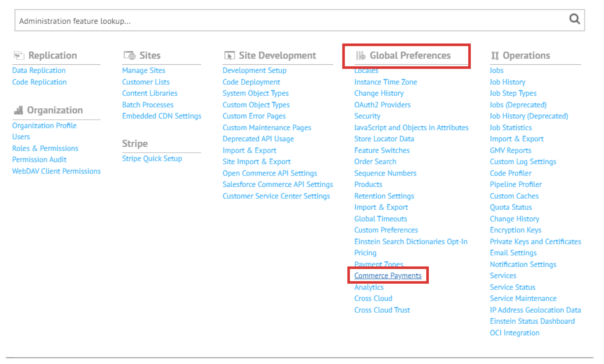Click the Organization section icon
Image resolution: width=604 pixels, height=364 pixels.
coord(18,110)
